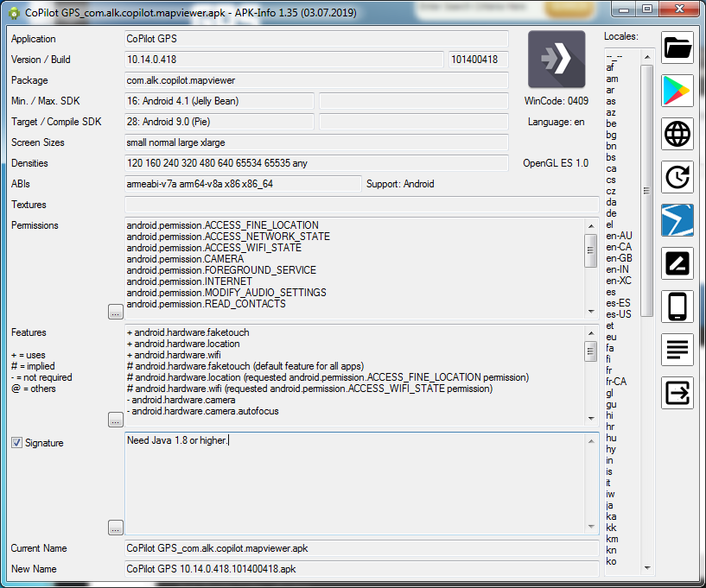Viewport: 706px width, 588px height.
Task: Click the OpenGL ES 1.0 label
Action: coord(556,163)
